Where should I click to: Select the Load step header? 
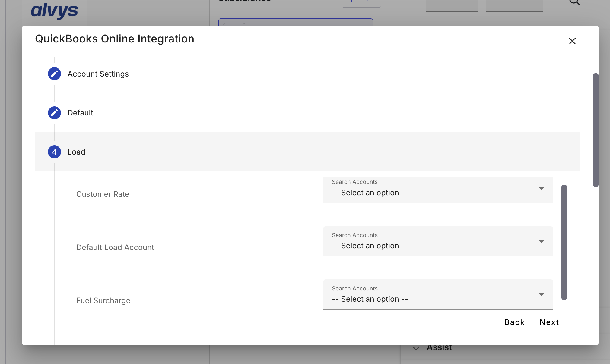[307, 152]
